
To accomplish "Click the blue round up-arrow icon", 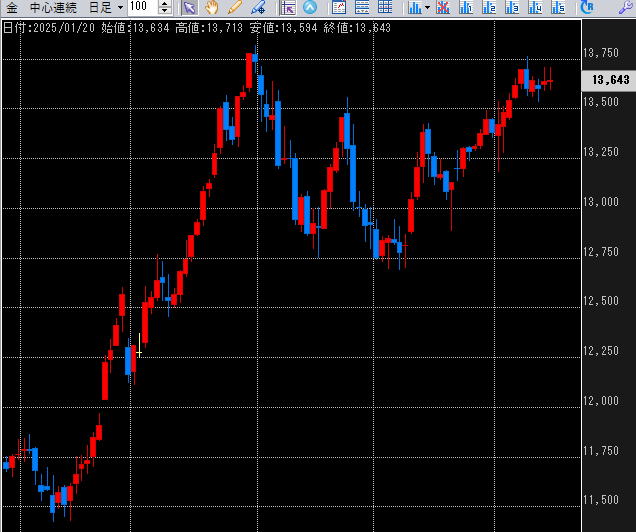I will [310, 7].
